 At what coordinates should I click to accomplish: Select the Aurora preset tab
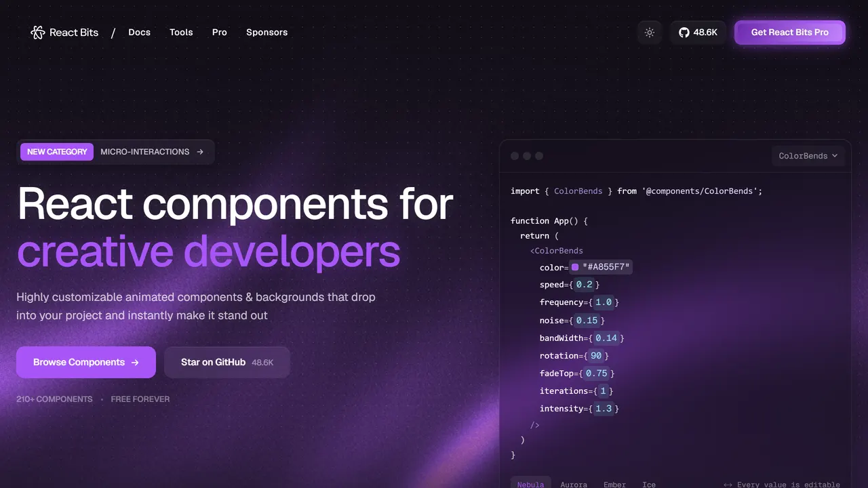tap(574, 484)
